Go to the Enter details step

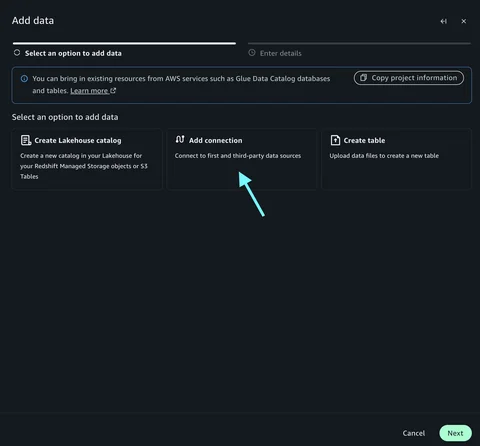coord(280,53)
